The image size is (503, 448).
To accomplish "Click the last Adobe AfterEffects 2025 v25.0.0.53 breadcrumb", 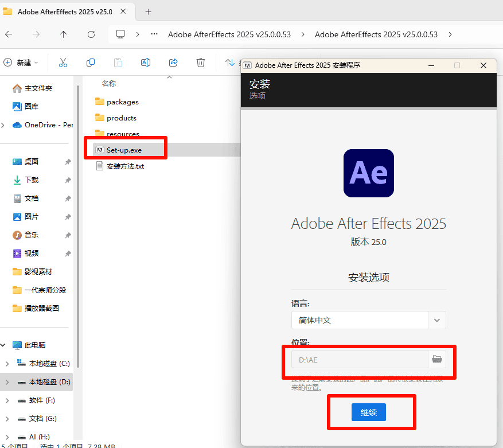I will click(x=376, y=34).
